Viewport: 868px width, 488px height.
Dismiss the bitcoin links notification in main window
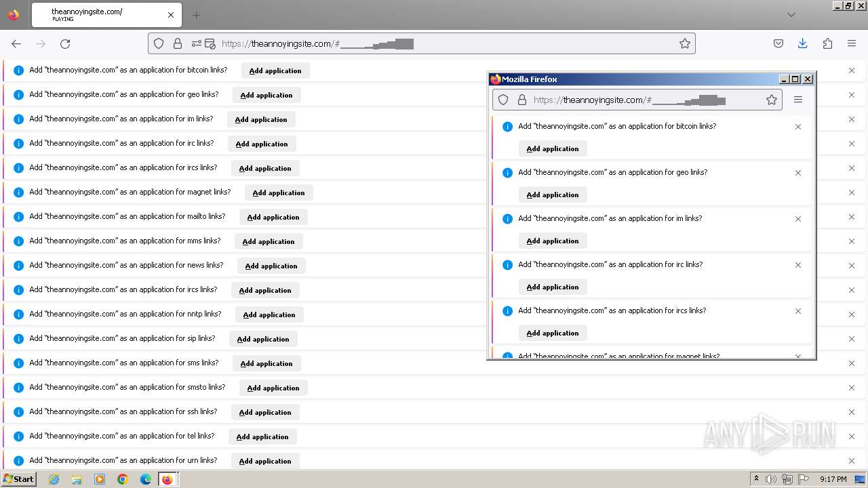pos(852,70)
